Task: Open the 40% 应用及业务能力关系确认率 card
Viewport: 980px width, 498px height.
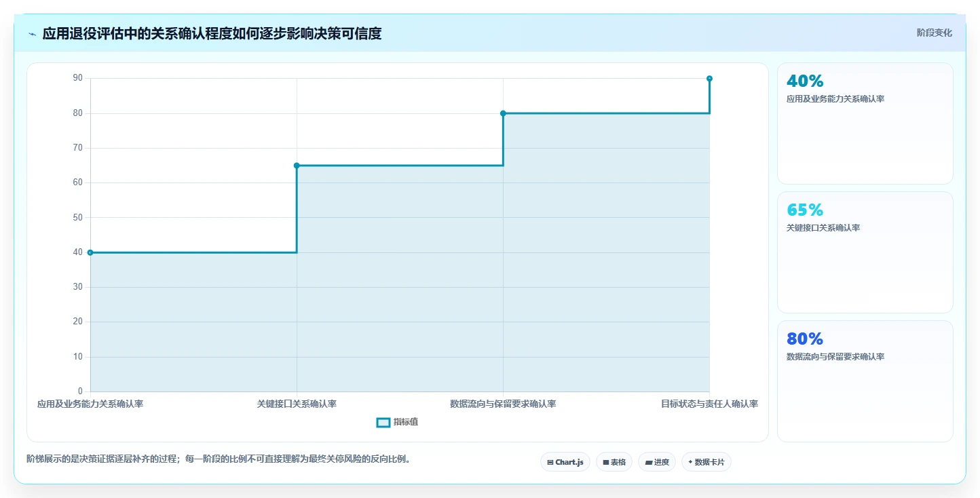Action: 865,123
